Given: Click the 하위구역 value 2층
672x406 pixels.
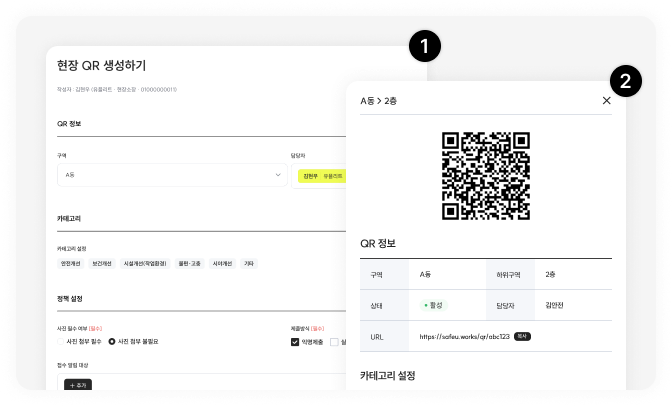Looking at the screenshot, I should [550, 274].
